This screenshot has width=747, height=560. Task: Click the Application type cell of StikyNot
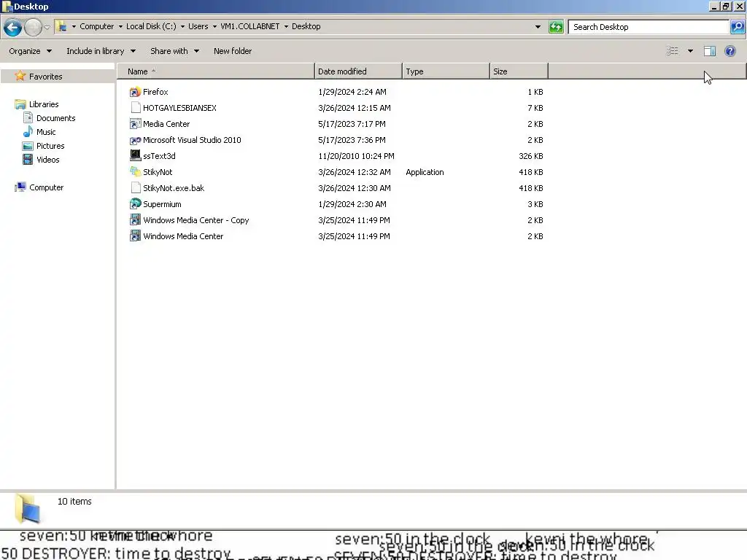[425, 172]
